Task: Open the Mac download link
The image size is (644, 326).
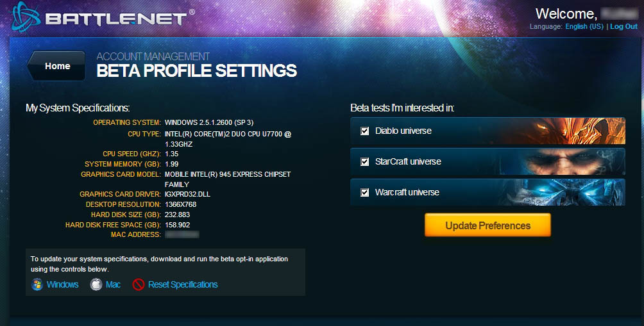Action: pos(114,284)
